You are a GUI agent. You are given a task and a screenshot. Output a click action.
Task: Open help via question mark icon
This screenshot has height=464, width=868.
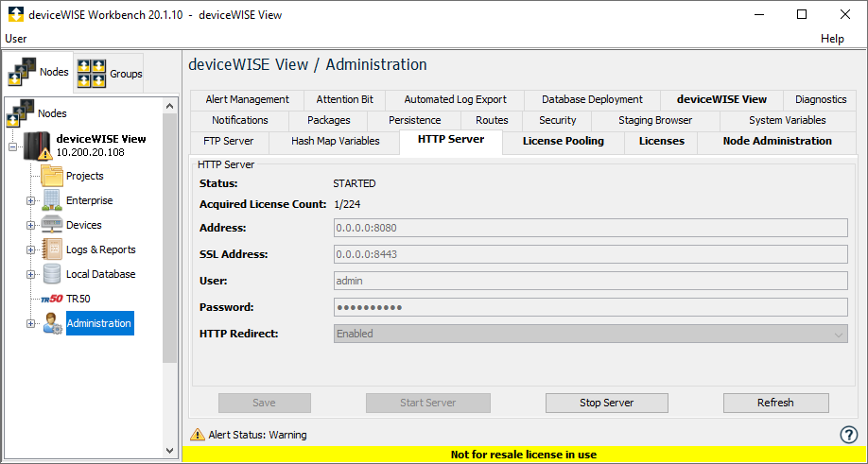849,435
